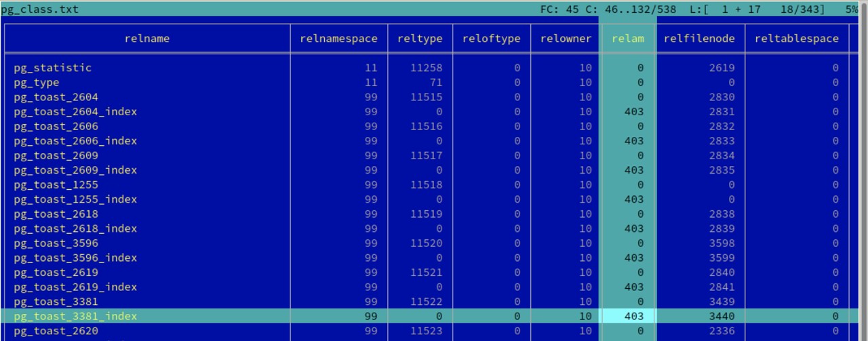Click relam value 403 for pg_toast_2604_index
This screenshot has height=341, width=868.
tap(634, 112)
